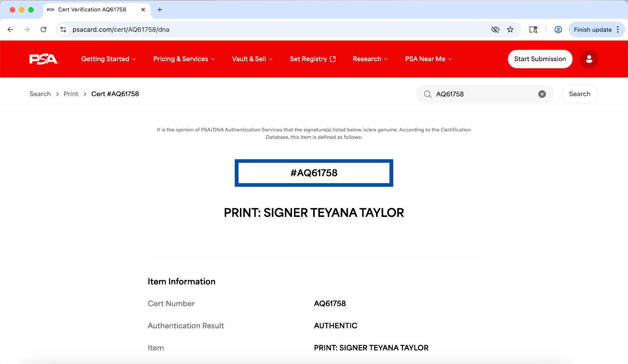This screenshot has height=364, width=628.
Task: Click the AUTHENTIC result value
Action: click(x=336, y=326)
